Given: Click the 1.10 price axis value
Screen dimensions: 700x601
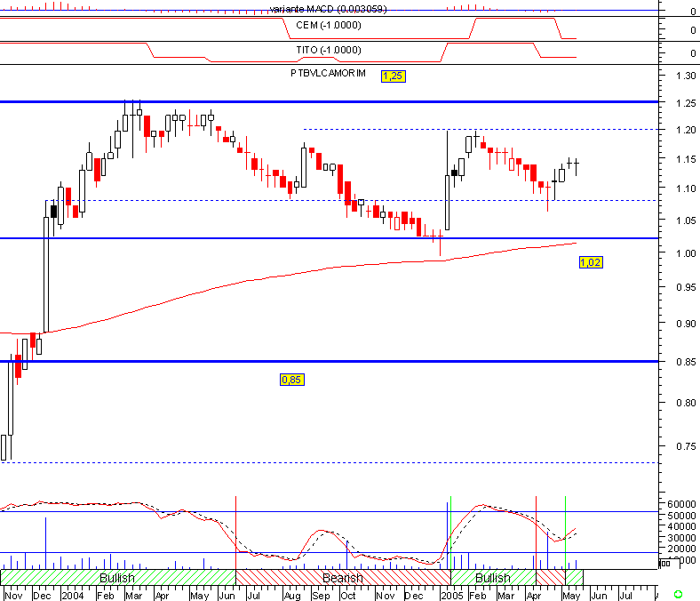Looking at the screenshot, I should point(686,188).
